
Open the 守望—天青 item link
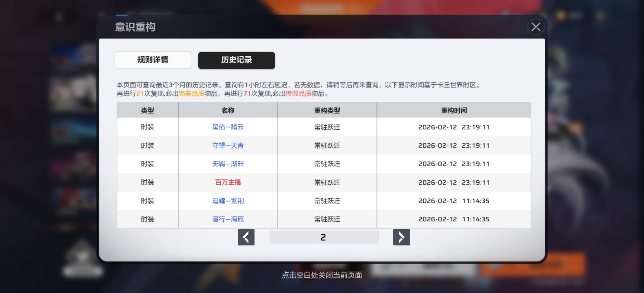(x=228, y=145)
